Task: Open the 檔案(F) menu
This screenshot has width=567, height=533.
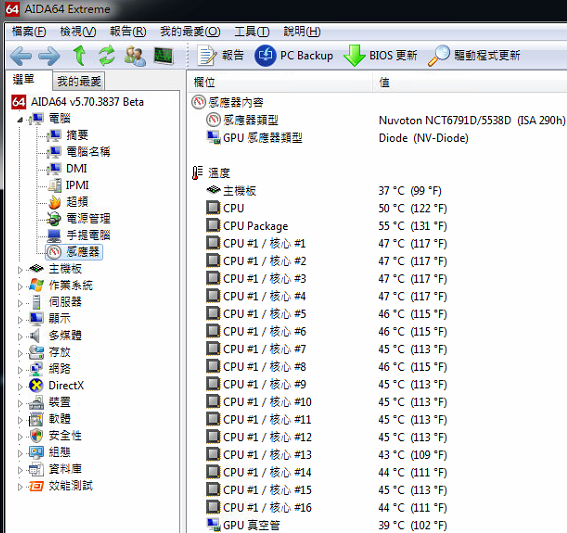Action: (x=29, y=32)
